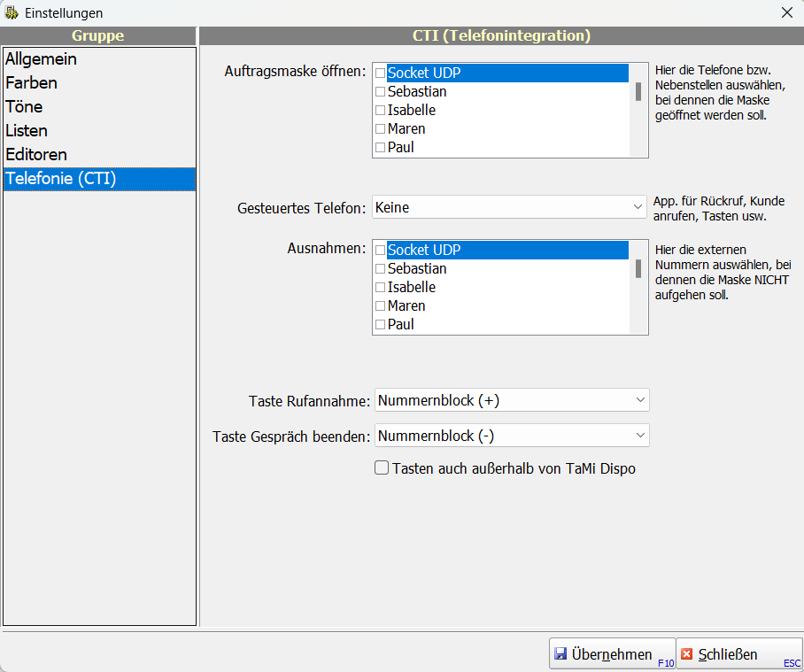
Task: Tick Socket UDP checkbox under Auftragsmaske öffnen
Action: (x=380, y=73)
